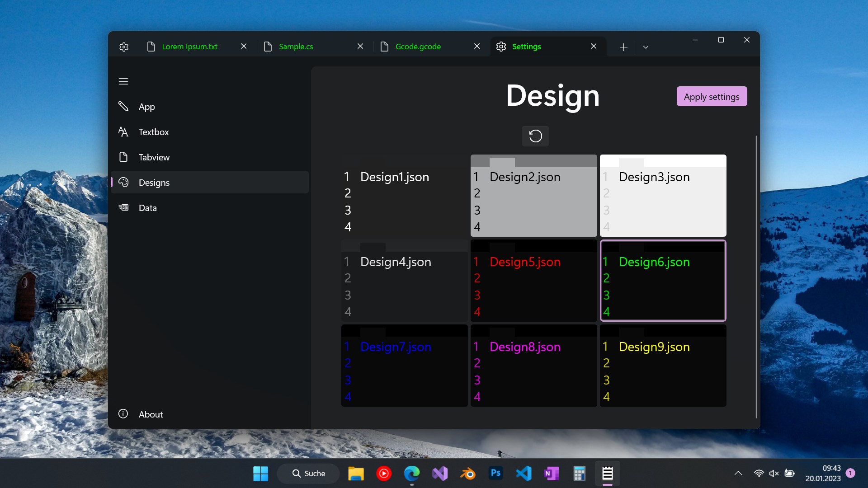This screenshot has width=868, height=488.
Task: Click the designs list vertical scrollbar
Action: pos(756,276)
